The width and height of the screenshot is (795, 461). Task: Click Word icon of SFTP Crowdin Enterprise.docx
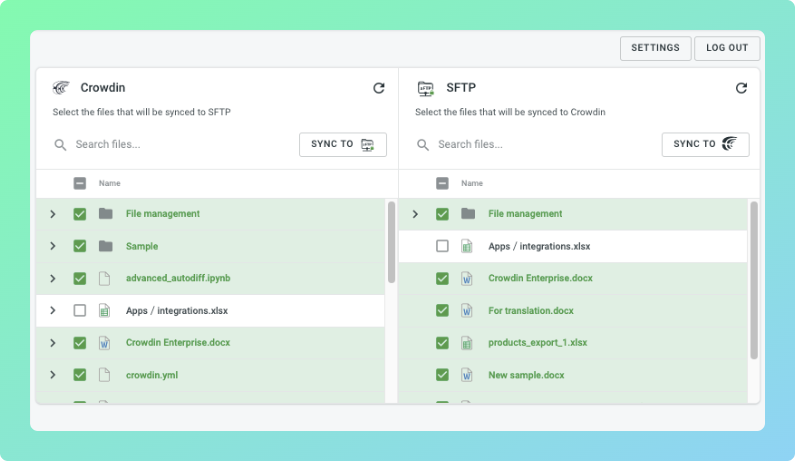point(467,278)
